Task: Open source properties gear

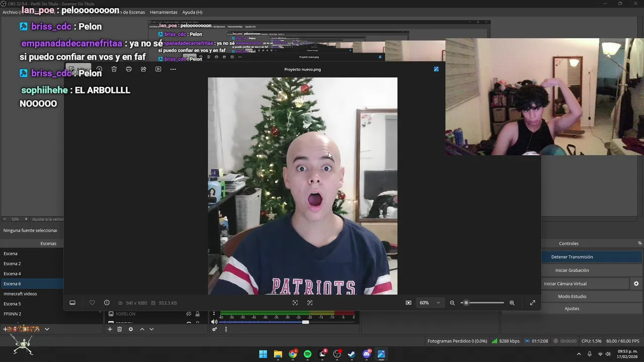Action: point(131,329)
